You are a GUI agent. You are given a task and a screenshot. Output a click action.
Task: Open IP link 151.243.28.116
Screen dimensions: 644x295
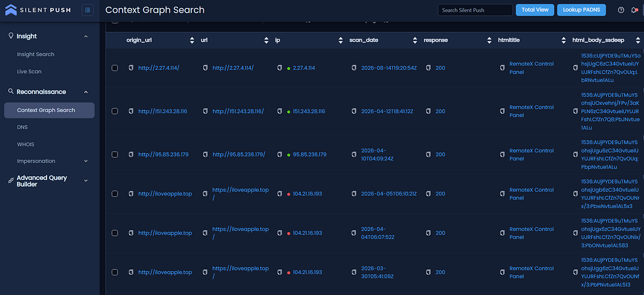pyautogui.click(x=309, y=111)
